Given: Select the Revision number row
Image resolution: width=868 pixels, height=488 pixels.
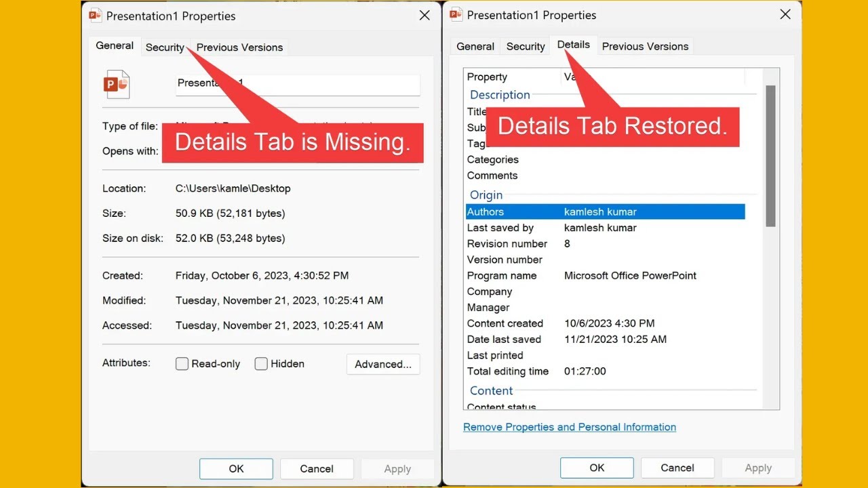Looking at the screenshot, I should [x=605, y=244].
